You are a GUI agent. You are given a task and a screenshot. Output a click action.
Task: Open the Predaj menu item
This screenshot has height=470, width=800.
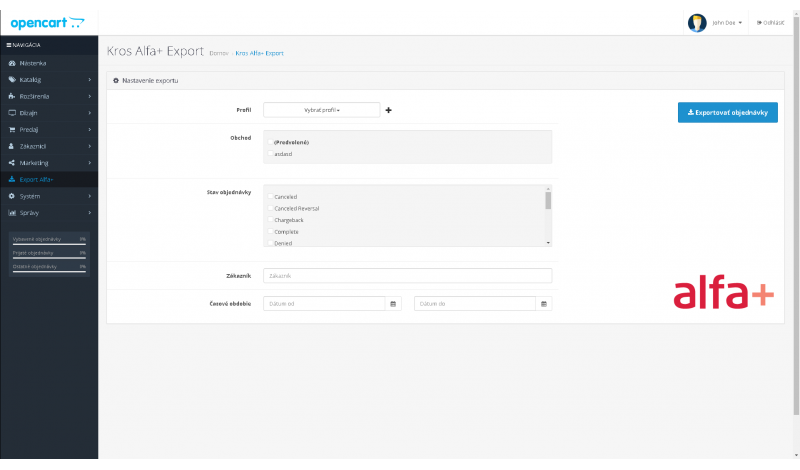pos(49,130)
